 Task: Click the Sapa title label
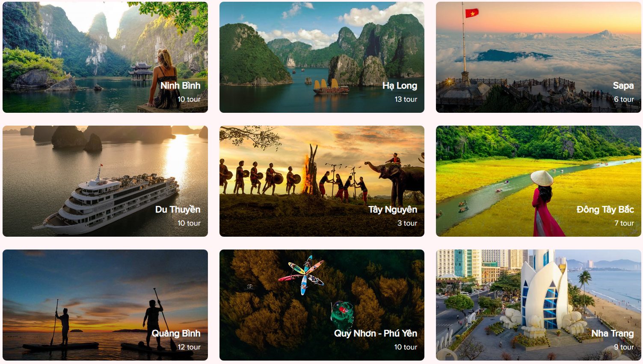pyautogui.click(x=623, y=86)
